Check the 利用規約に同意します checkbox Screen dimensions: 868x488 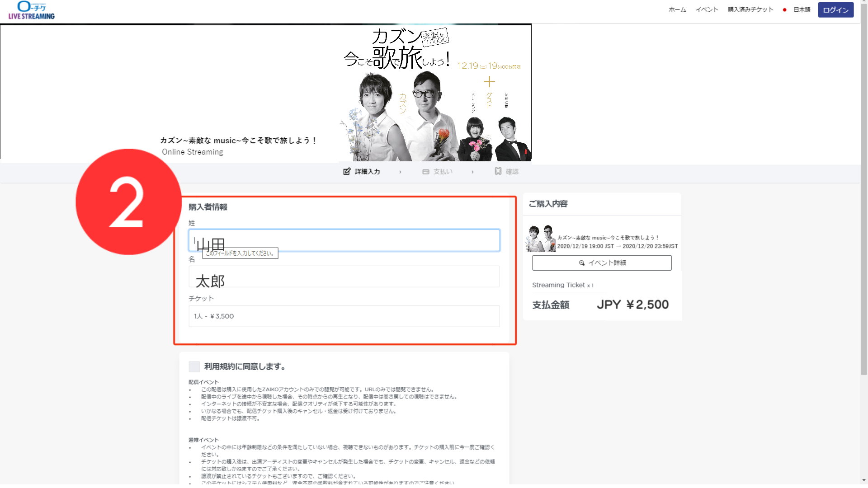point(194,366)
